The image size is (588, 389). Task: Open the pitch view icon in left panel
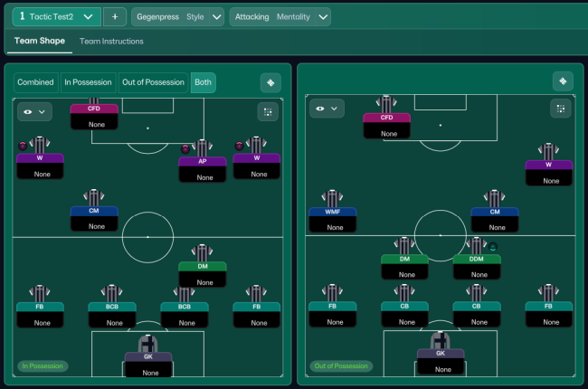click(x=270, y=82)
